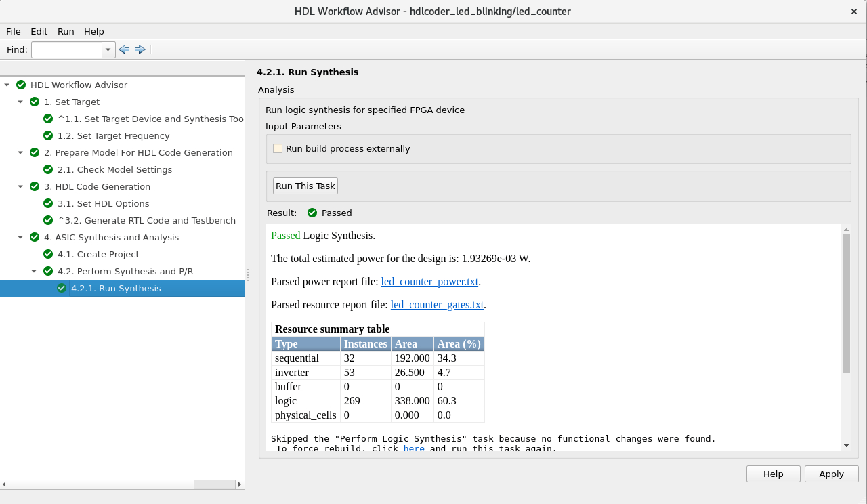Open led_counter_power.txt report link
This screenshot has width=867, height=504.
pyautogui.click(x=430, y=282)
